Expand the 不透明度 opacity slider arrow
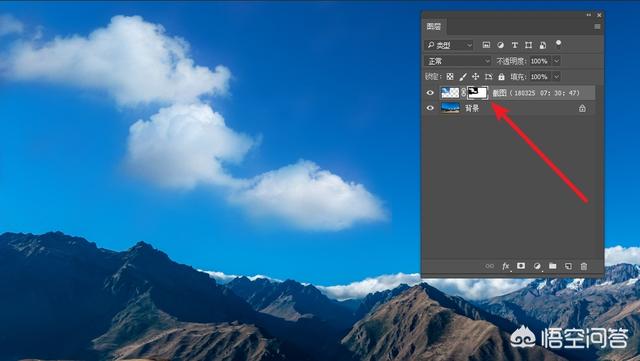The height and width of the screenshot is (361, 640). point(556,61)
